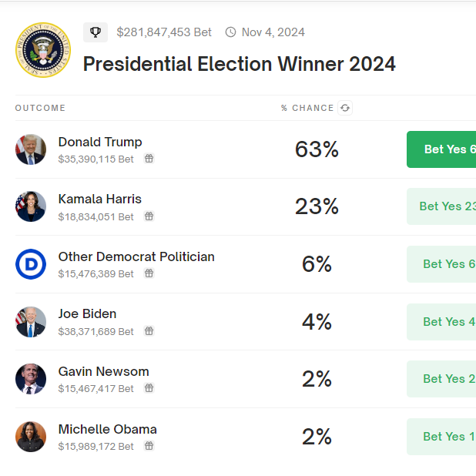
Task: Bet Yes on Donald Trump
Action: click(441, 149)
